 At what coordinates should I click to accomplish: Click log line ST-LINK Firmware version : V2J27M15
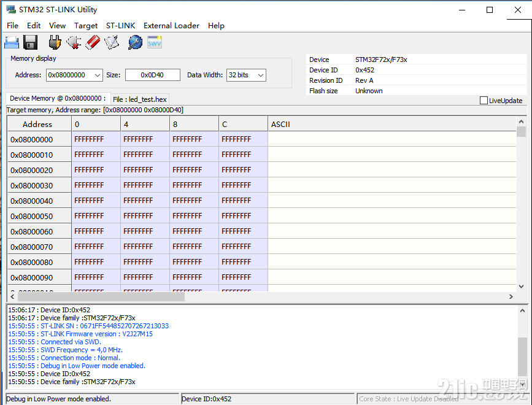point(80,334)
